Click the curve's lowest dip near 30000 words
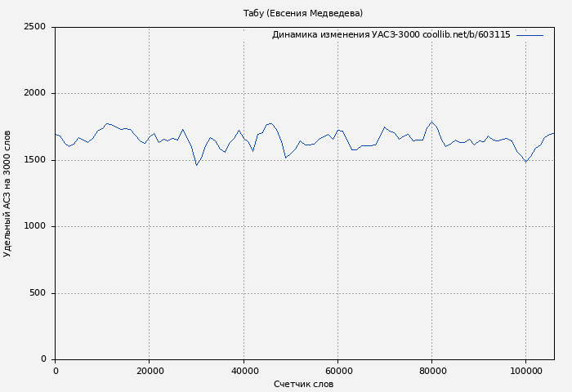Image resolution: width=572 pixels, height=392 pixels. (196, 165)
